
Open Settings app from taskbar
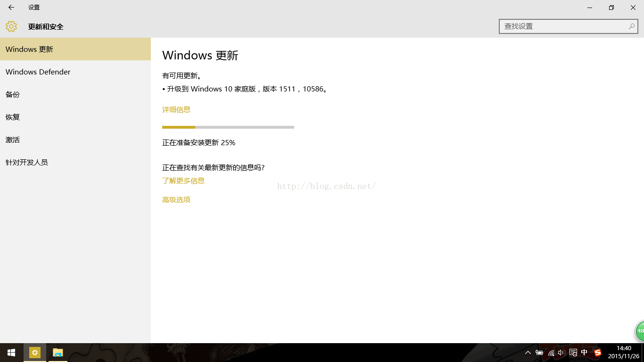click(x=35, y=353)
